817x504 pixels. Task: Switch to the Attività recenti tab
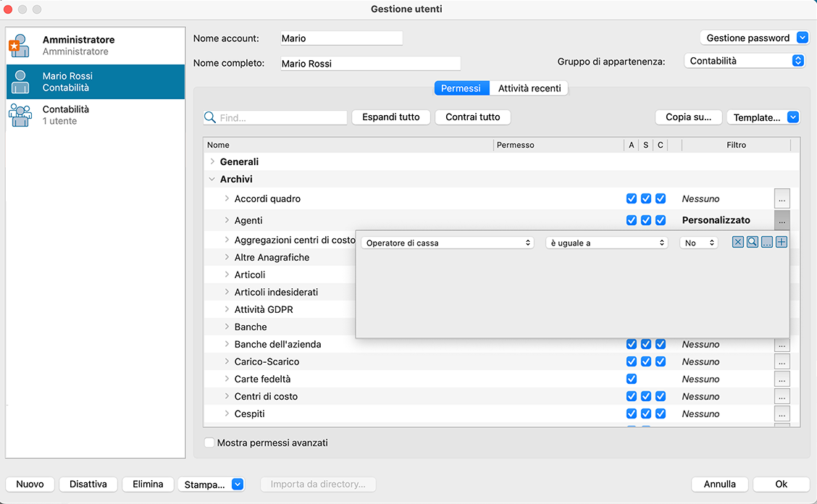click(x=529, y=88)
